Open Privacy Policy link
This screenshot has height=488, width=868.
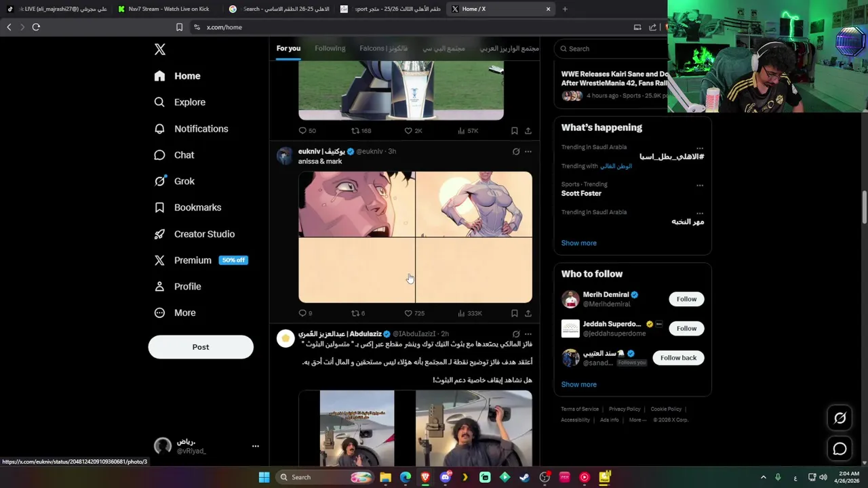pos(625,409)
